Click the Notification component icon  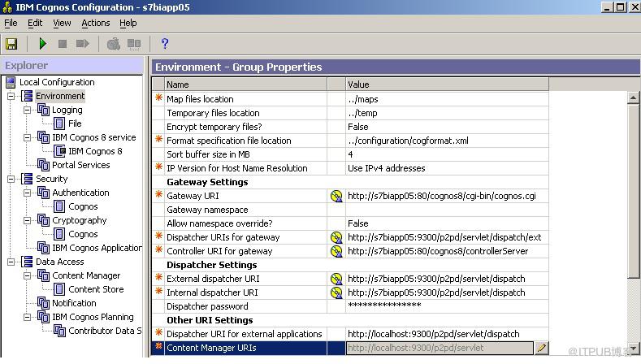(x=43, y=303)
